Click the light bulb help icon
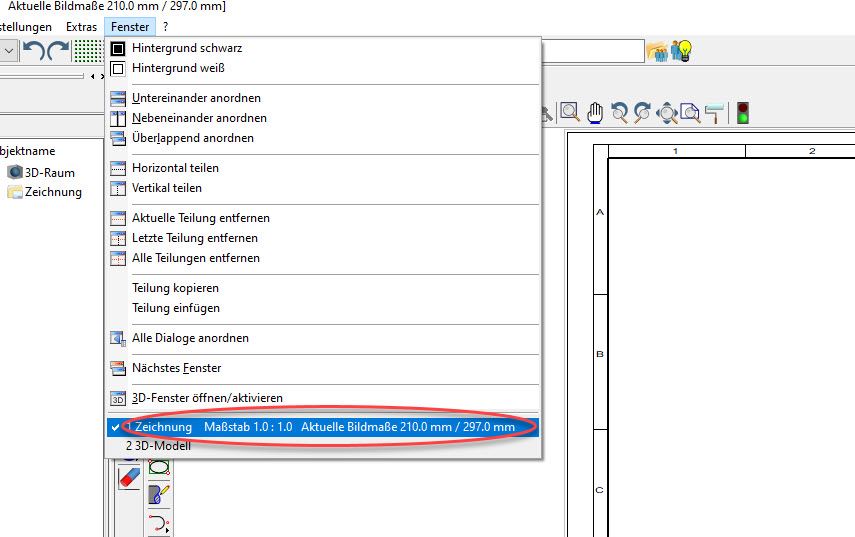This screenshot has height=537, width=855. point(681,51)
